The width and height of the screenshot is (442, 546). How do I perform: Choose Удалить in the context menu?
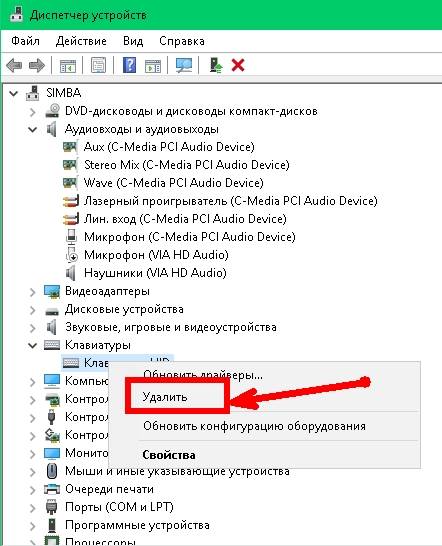tap(165, 397)
